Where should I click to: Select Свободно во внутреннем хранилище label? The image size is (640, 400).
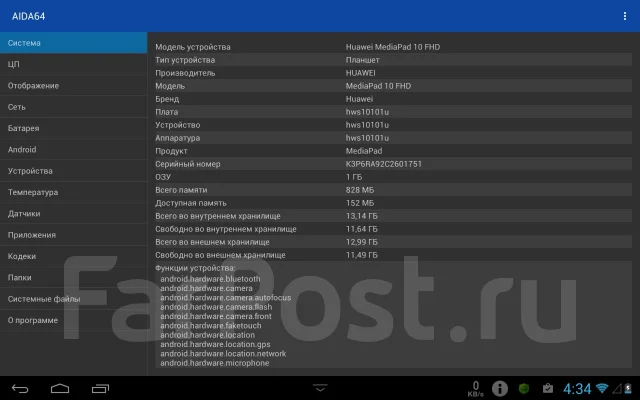click(226, 229)
